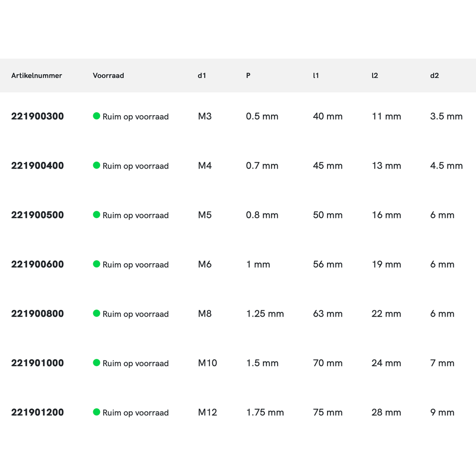
Task: Click the green stock dot in M12 row
Action: click(96, 412)
